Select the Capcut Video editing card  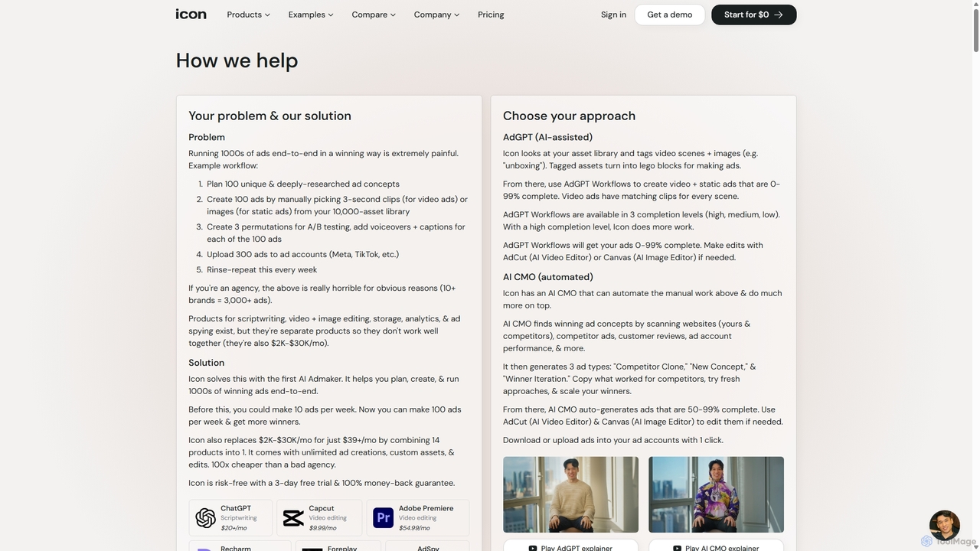click(319, 518)
